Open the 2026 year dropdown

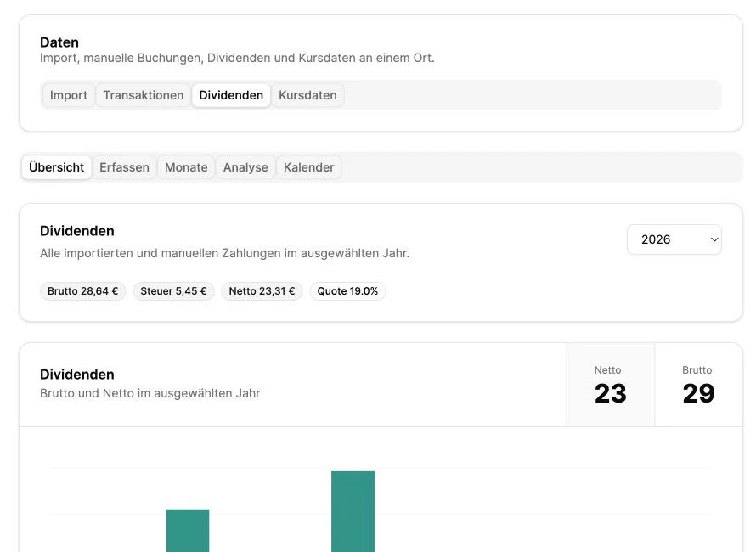pyautogui.click(x=674, y=239)
